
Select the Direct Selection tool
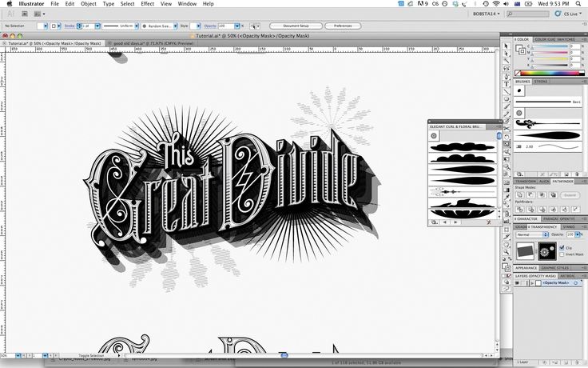(x=507, y=54)
